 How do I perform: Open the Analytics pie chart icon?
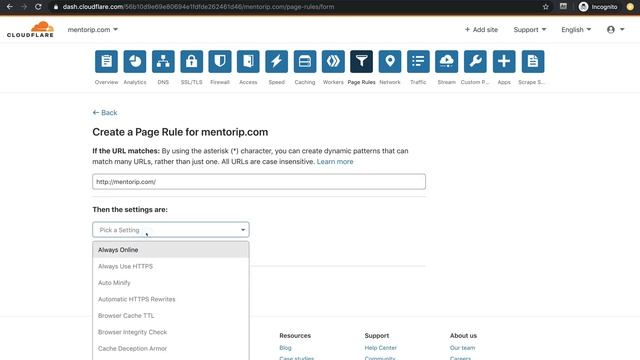tap(135, 62)
